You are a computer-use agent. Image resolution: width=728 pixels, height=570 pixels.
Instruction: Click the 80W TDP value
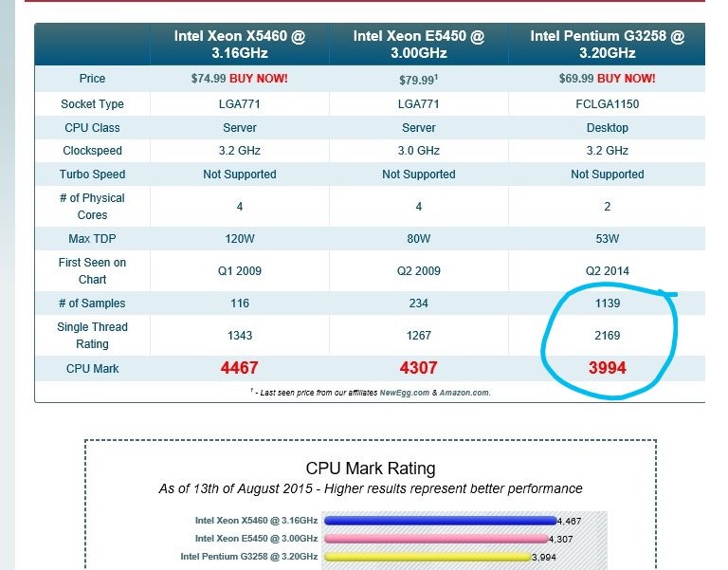click(x=419, y=239)
